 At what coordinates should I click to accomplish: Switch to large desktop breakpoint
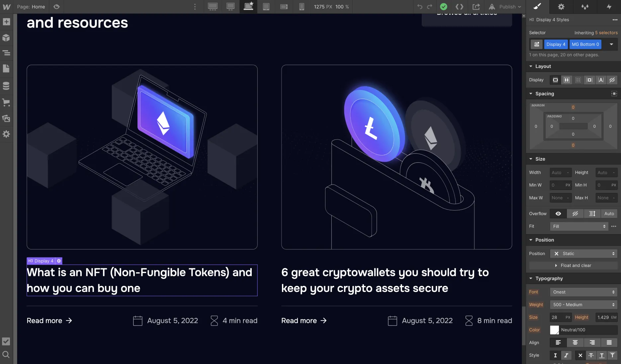click(x=213, y=7)
